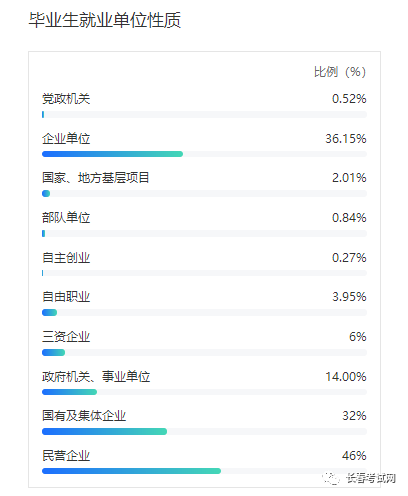Click the WeChat logo icon in watermark
The width and height of the screenshot is (408, 496).
click(x=331, y=478)
